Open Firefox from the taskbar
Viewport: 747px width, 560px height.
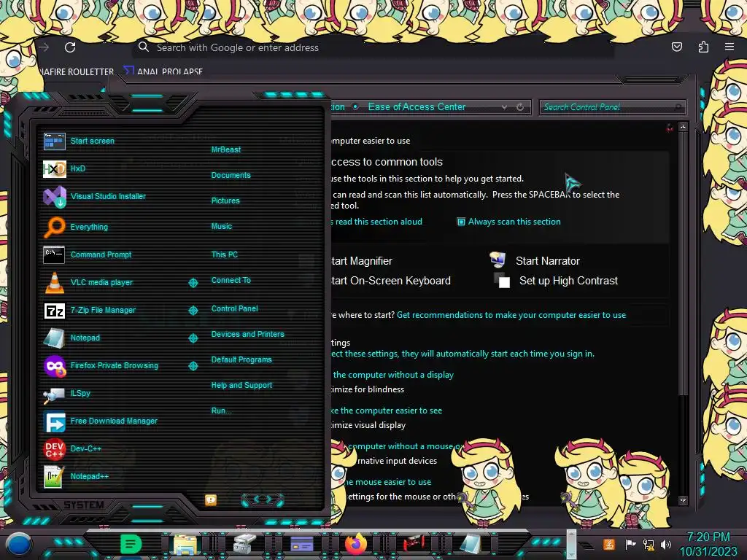pos(356,544)
